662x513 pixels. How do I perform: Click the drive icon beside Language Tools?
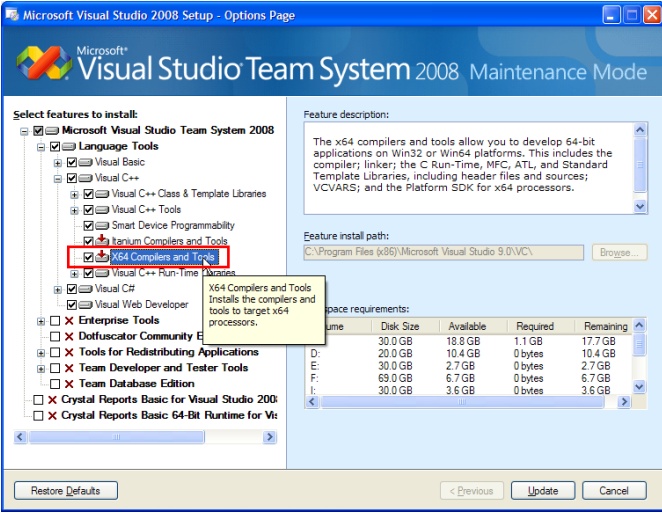click(69, 147)
